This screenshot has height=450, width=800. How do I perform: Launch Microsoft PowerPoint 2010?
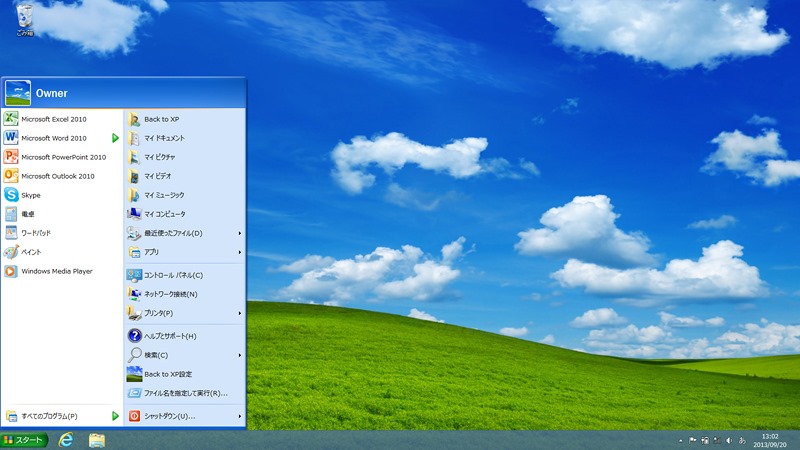[x=61, y=157]
